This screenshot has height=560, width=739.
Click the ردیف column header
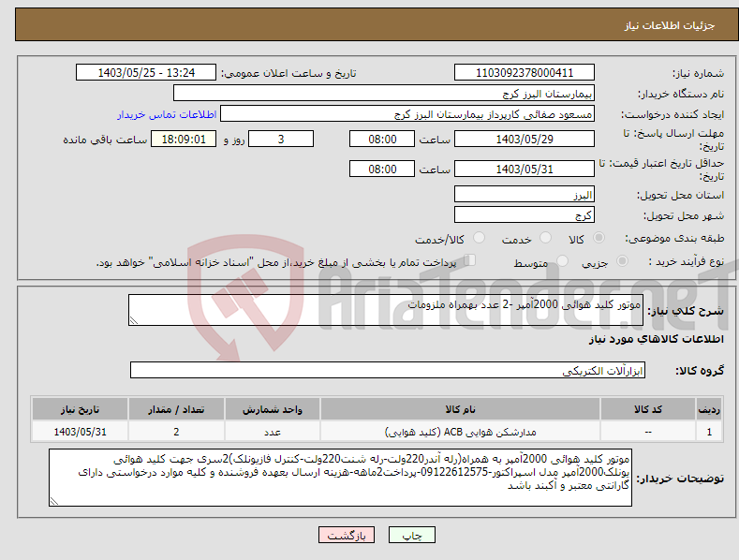(x=709, y=409)
